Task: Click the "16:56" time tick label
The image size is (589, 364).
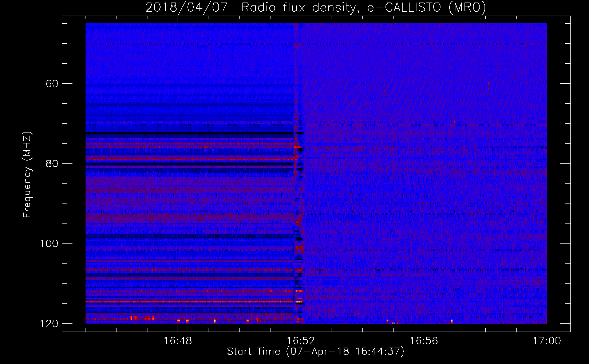Action: 424,341
